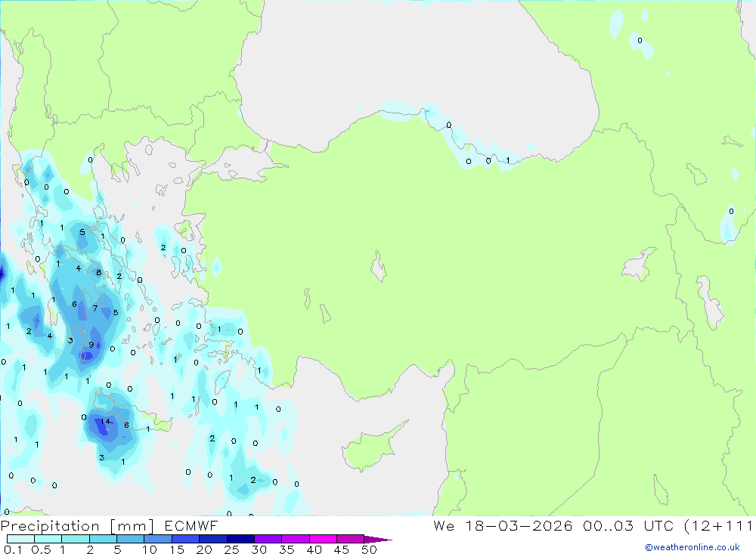Image resolution: width=756 pixels, height=554 pixels.
Task: Click the 45–50 mm legend swatch
Action: [351, 539]
